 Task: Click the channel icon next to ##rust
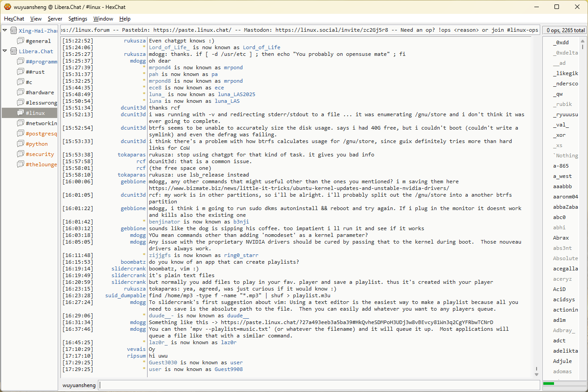point(21,72)
